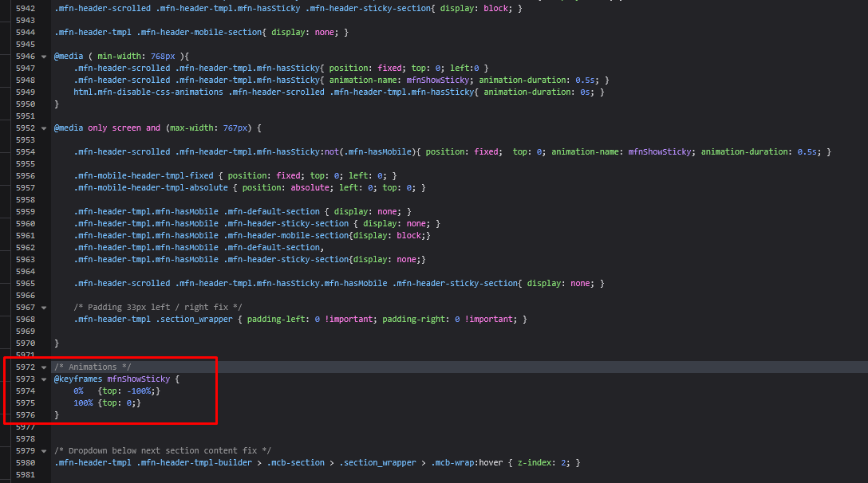Click line number 5980 in the gutter
Screen dimensions: 868x483
coord(26,463)
